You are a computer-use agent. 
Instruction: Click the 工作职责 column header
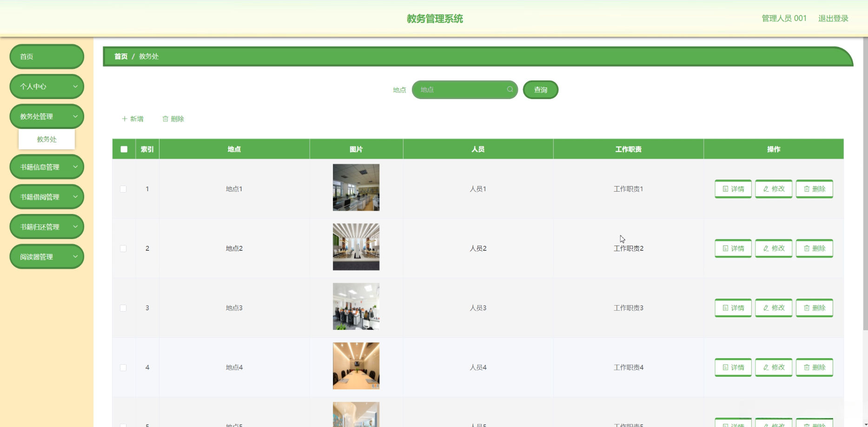pos(629,149)
